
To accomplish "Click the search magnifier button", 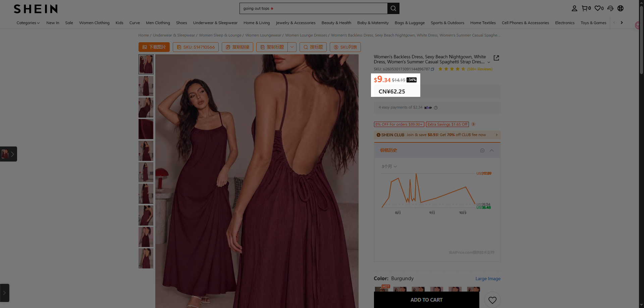I will pyautogui.click(x=393, y=8).
